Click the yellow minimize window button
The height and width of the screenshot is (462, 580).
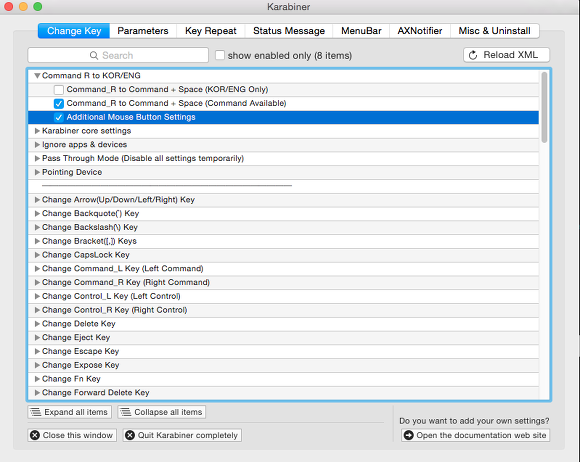(23, 7)
